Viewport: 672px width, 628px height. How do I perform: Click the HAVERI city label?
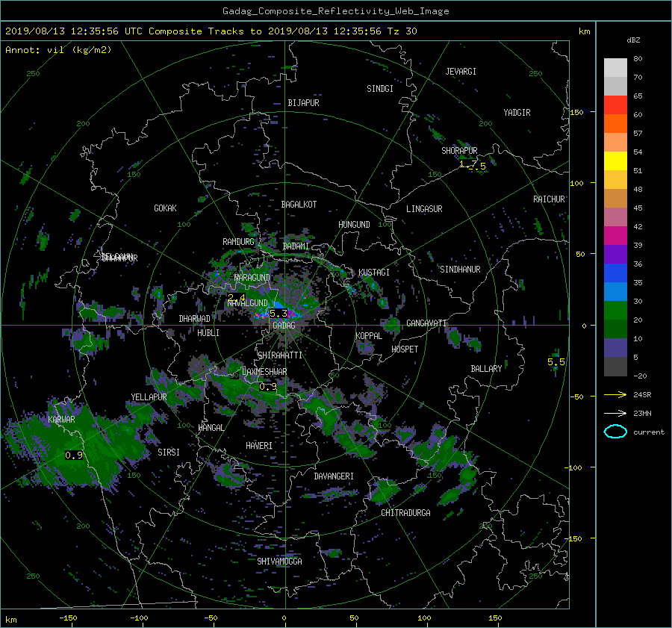(x=259, y=447)
